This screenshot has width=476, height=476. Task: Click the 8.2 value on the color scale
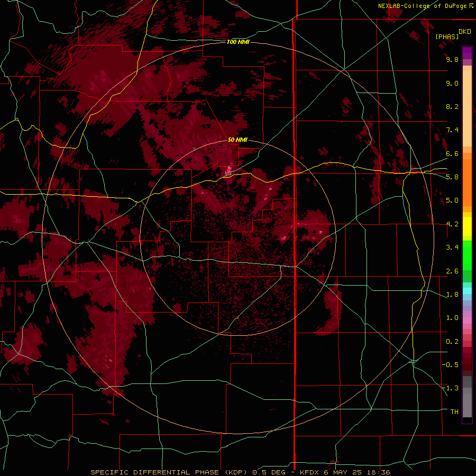pyautogui.click(x=452, y=106)
